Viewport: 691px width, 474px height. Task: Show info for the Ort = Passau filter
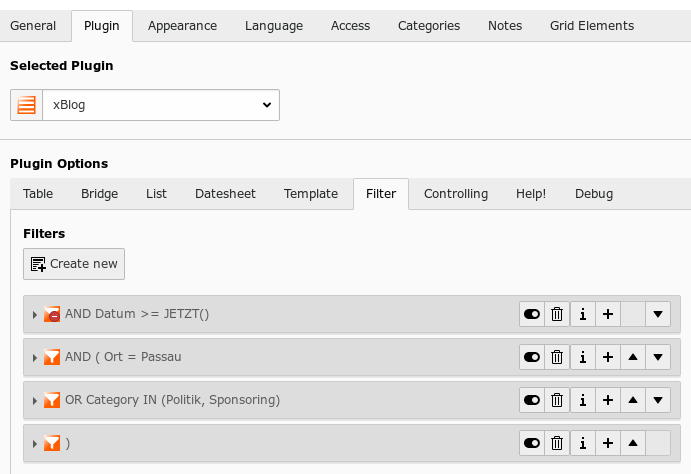[x=583, y=357]
